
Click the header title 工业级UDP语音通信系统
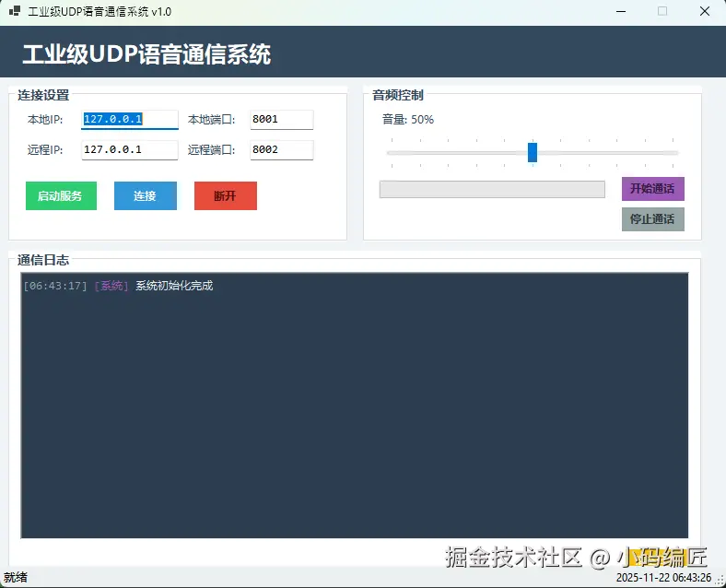pyautogui.click(x=146, y=54)
